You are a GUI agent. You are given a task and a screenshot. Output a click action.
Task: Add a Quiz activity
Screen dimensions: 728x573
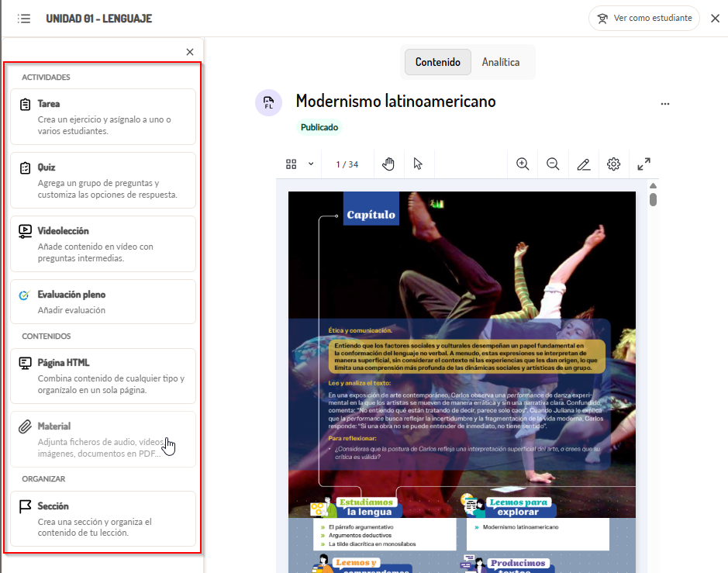(x=103, y=180)
